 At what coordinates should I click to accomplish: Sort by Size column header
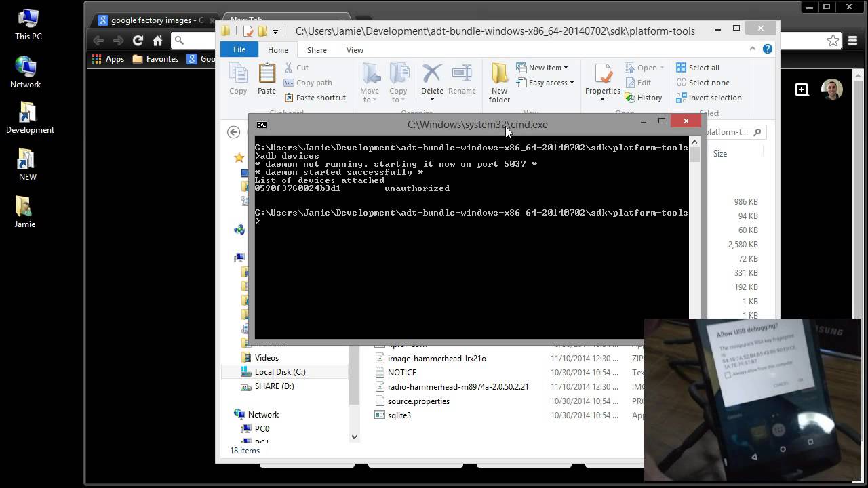pyautogui.click(x=720, y=154)
